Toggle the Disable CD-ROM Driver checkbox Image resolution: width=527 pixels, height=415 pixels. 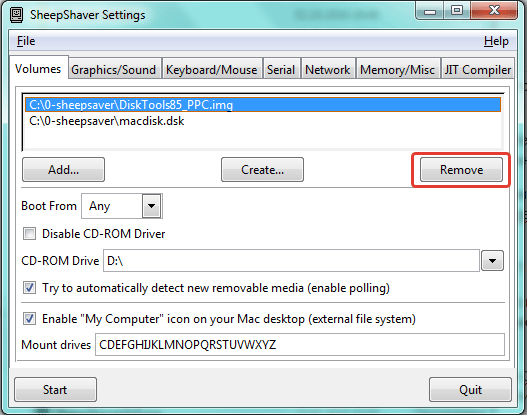(29, 234)
